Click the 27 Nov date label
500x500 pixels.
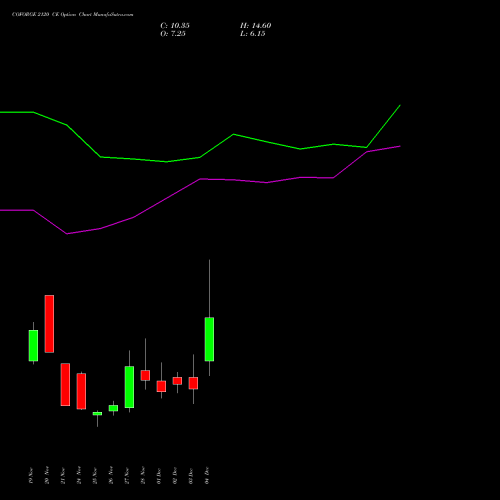coord(127,476)
